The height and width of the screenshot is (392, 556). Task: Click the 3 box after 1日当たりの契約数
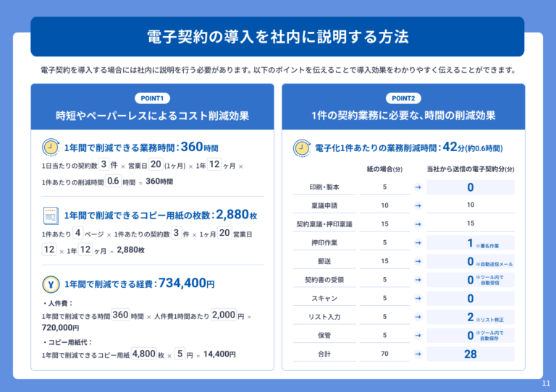tap(104, 164)
